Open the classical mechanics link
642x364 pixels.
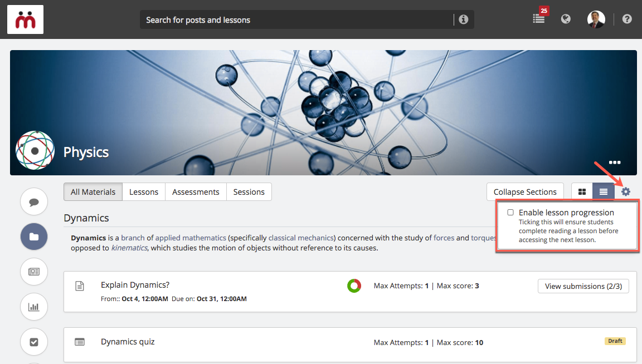(x=301, y=238)
